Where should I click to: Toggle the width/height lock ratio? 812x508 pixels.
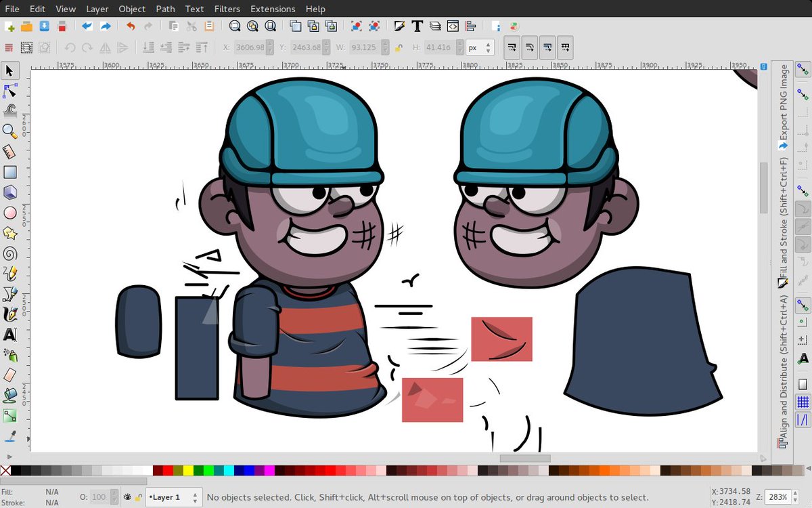399,47
